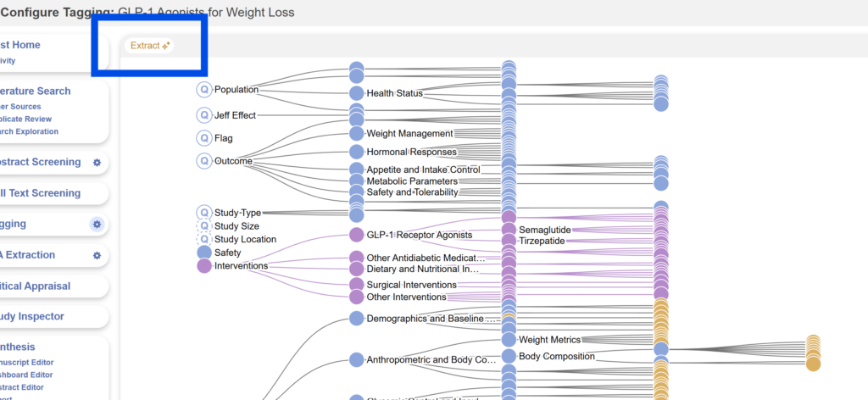Open the Activity link under Nest Home
The height and width of the screenshot is (400, 868).
8,61
